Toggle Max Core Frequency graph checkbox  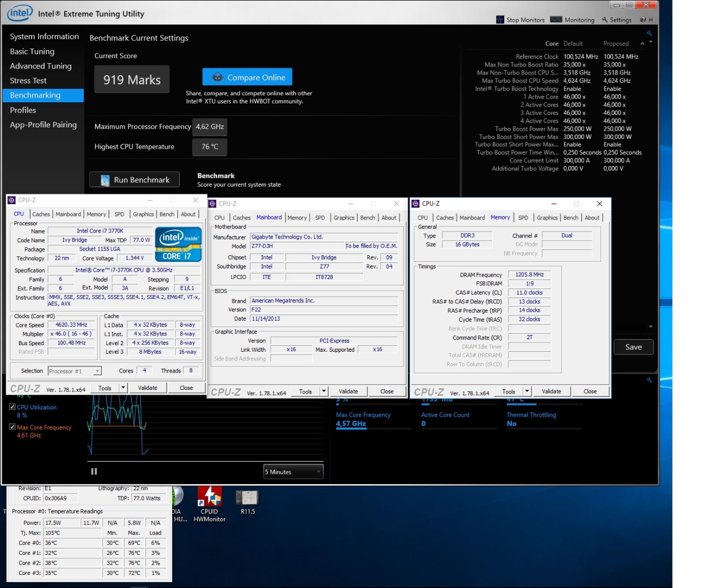click(x=13, y=427)
